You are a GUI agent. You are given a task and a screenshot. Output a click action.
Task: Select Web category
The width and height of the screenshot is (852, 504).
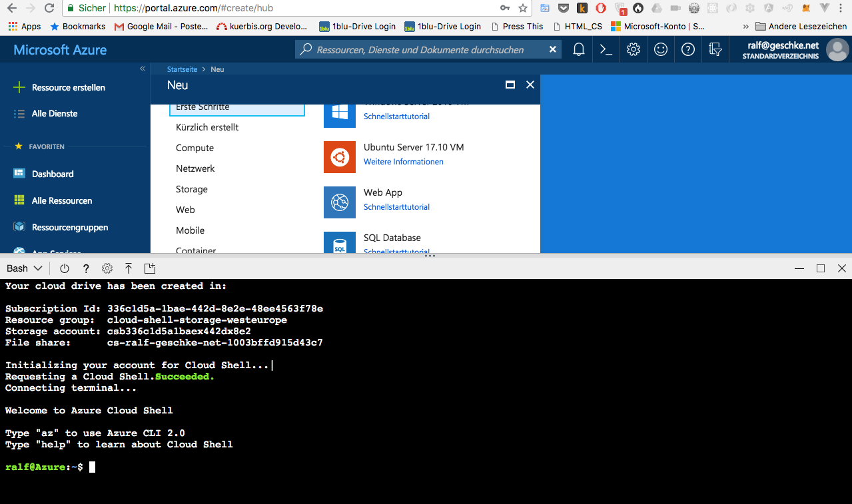click(185, 210)
